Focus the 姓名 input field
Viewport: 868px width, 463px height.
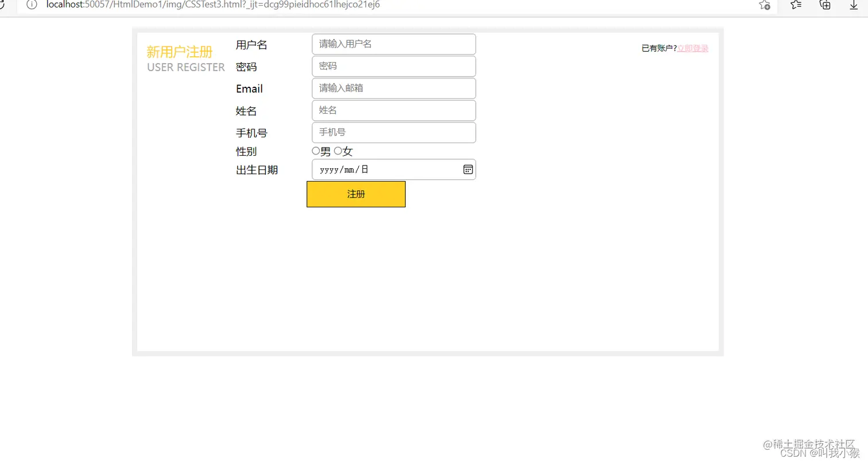tap(394, 110)
